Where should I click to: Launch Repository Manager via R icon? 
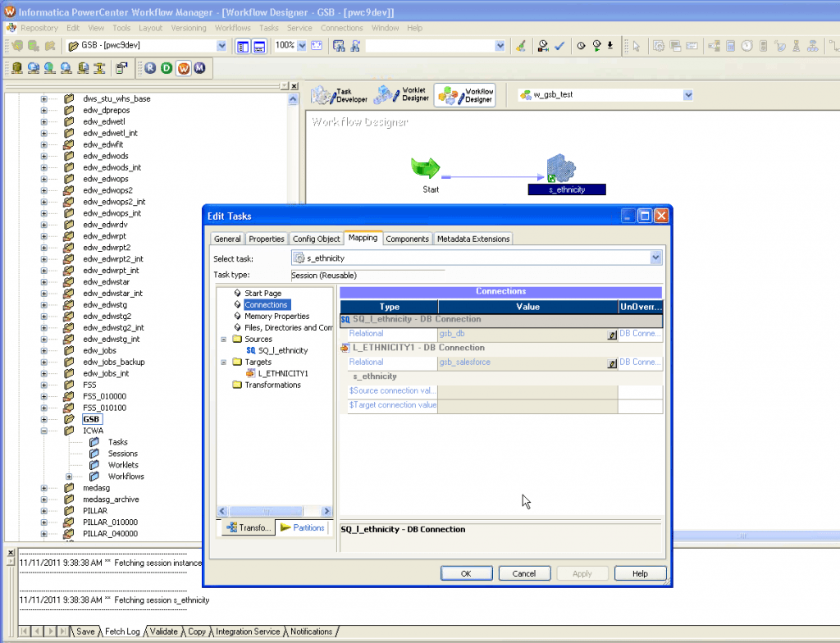click(149, 68)
